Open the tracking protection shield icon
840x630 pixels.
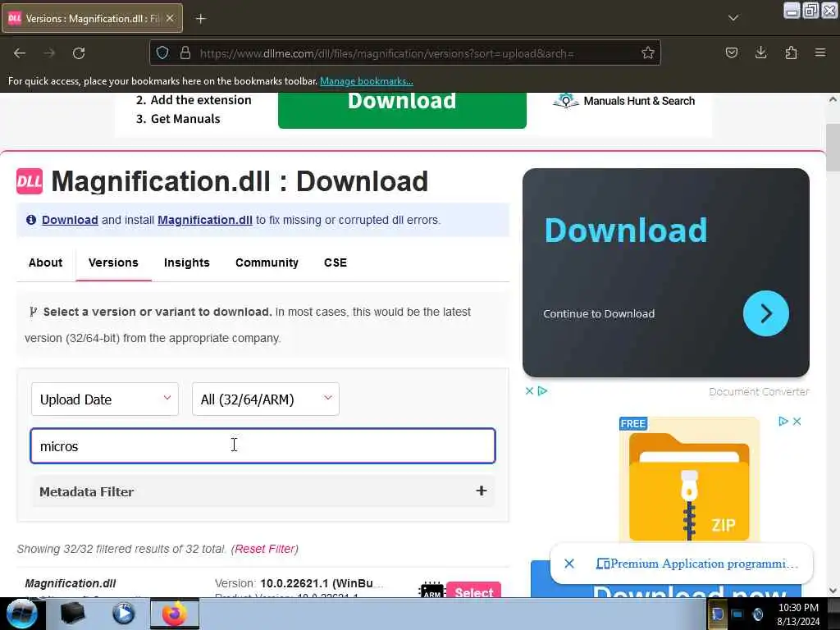tap(162, 52)
